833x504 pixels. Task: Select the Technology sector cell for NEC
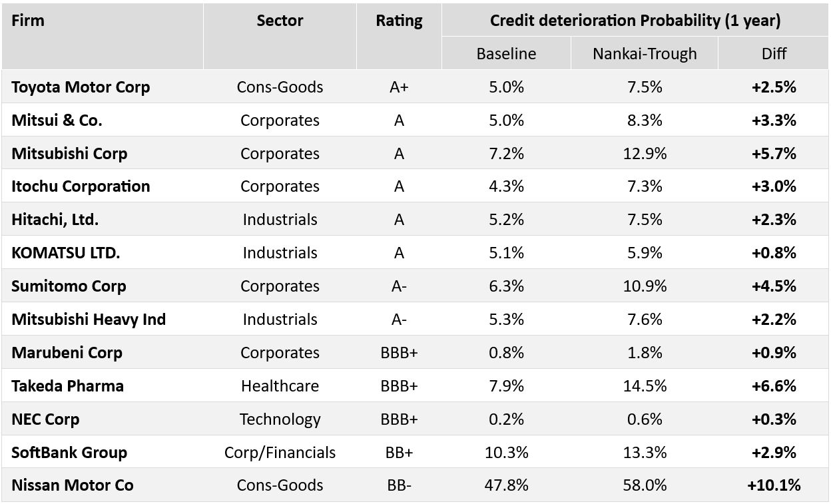click(x=280, y=419)
